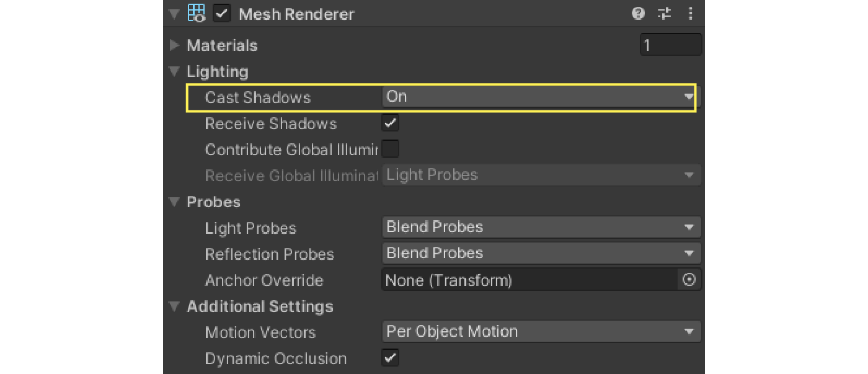Collapse the Additional Settings section
This screenshot has width=868, height=374.
click(174, 306)
